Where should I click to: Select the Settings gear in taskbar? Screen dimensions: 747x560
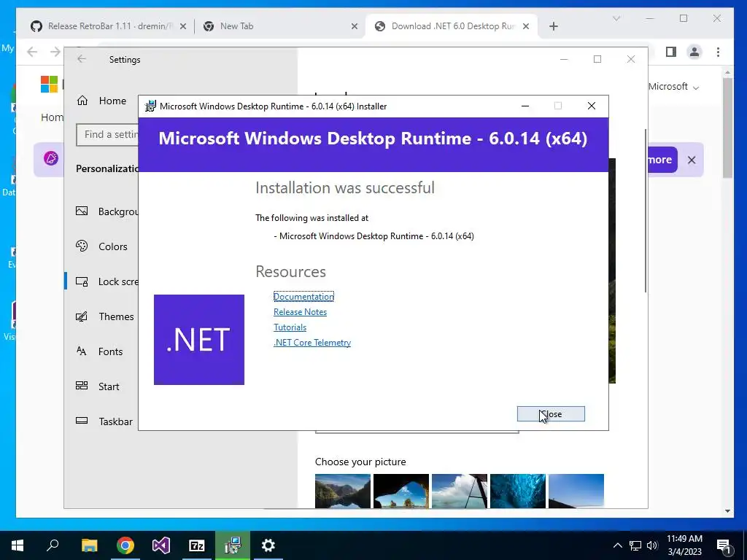point(268,545)
